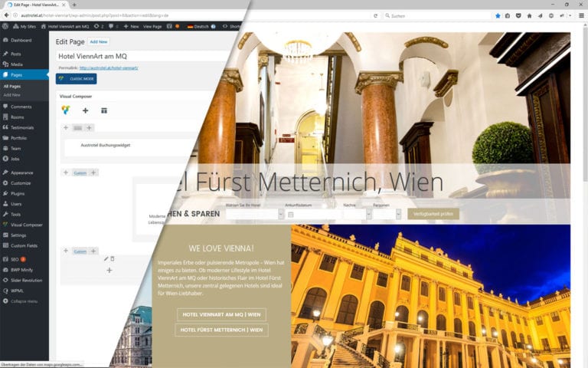This screenshot has width=588, height=368.
Task: Add element with Visual Composer plus icon
Action: (x=86, y=110)
